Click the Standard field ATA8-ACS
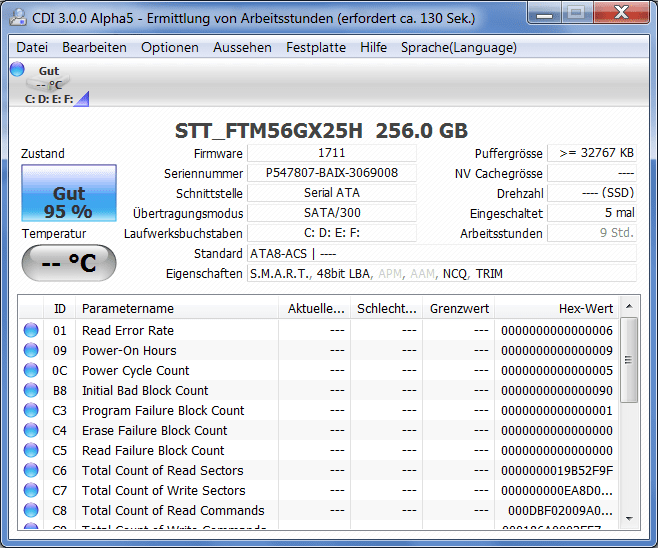This screenshot has width=658, height=548. 441,253
